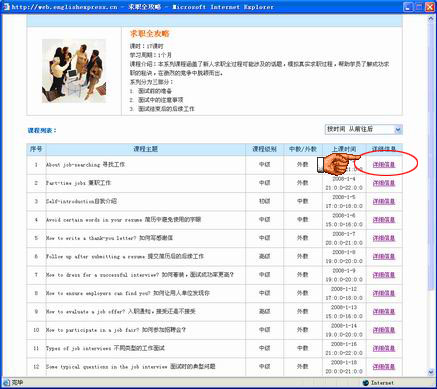This screenshot has width=437, height=389.
Task: Minimize the Internet Explorer window
Action: click(x=408, y=7)
